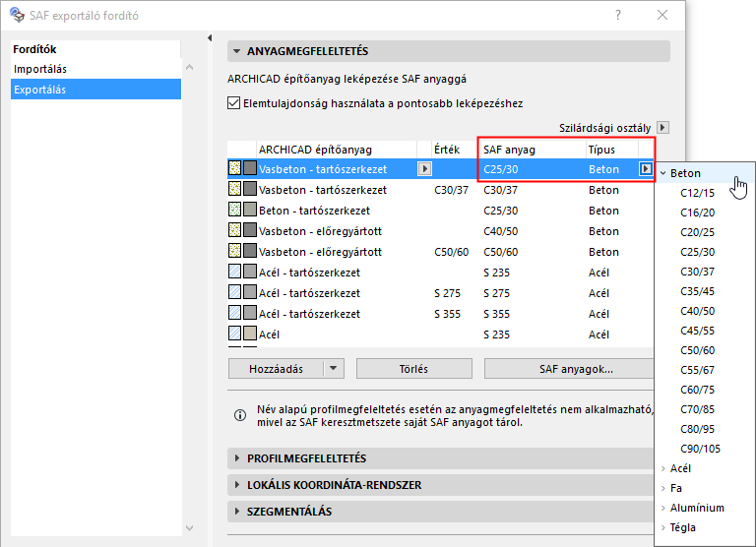Screen dimensions: 756x547
Task: Click the Típus column header
Action: pyautogui.click(x=612, y=150)
